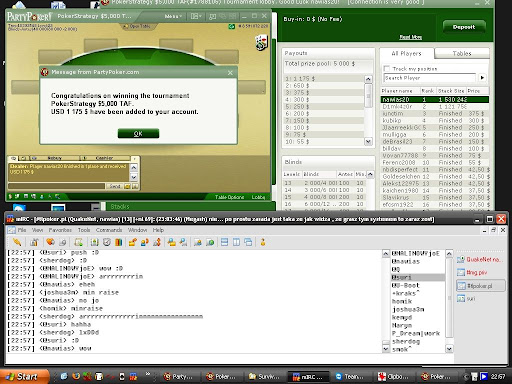Image resolution: width=512 pixels, height=384 pixels.
Task: Select the mulliga row in players list
Action: coord(435,135)
